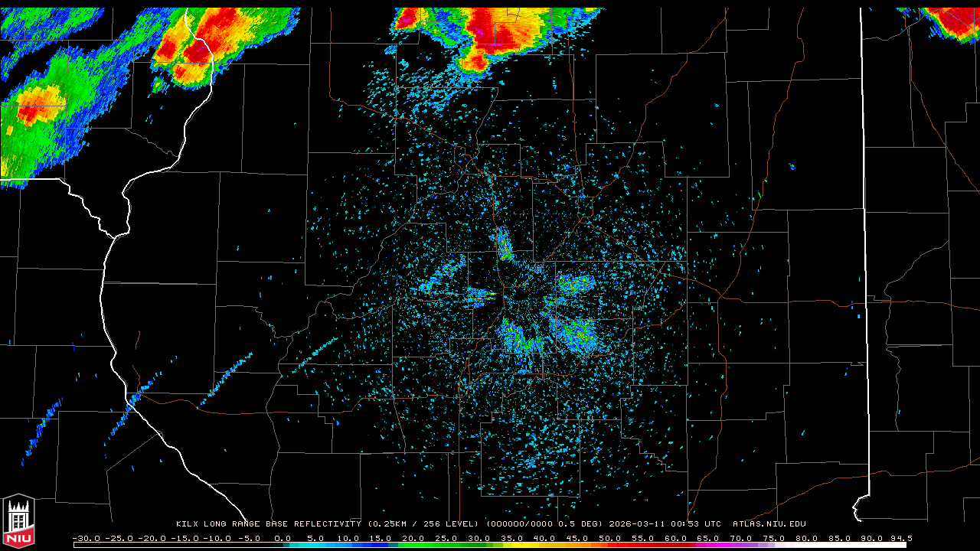This screenshot has height=551, width=980.
Task: Click the '0.5 DEG' elevation angle text
Action: (577, 524)
